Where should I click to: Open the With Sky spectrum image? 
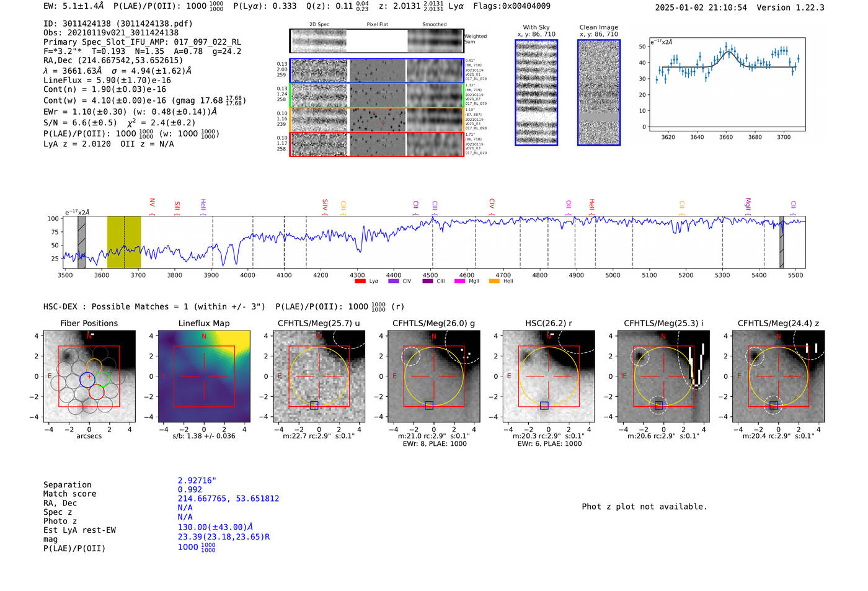pyautogui.click(x=536, y=92)
